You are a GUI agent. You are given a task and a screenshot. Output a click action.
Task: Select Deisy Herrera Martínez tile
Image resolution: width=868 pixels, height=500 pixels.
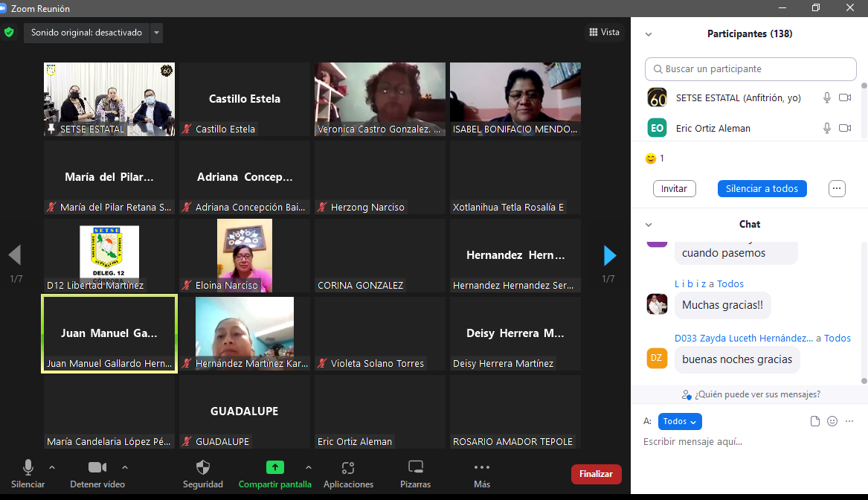(x=515, y=333)
